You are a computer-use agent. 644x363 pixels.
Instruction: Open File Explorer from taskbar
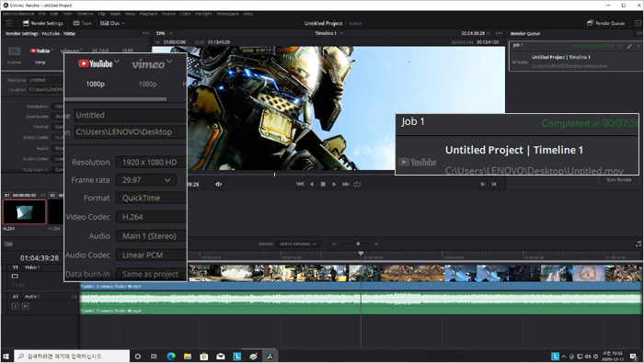pyautogui.click(x=188, y=356)
